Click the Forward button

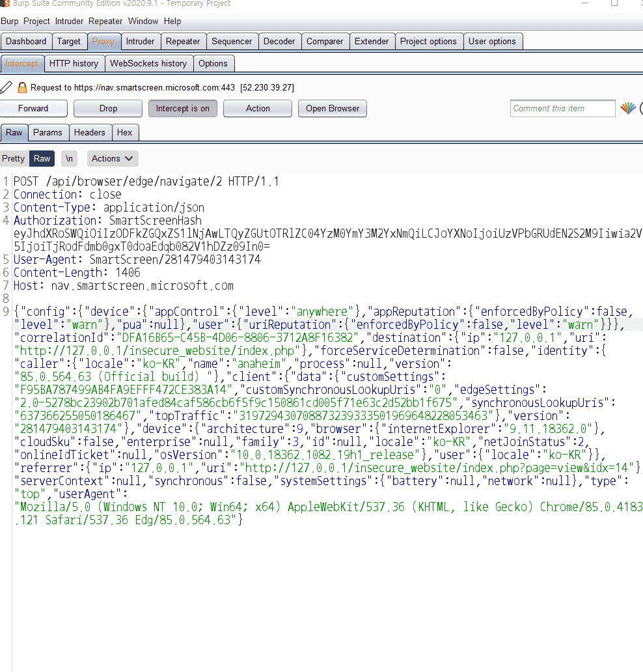point(33,108)
